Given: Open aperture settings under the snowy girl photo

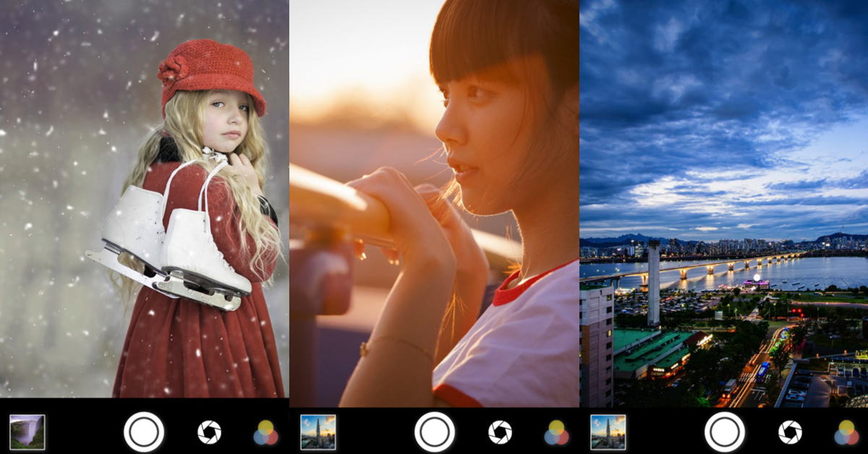Looking at the screenshot, I should pyautogui.click(x=209, y=432).
